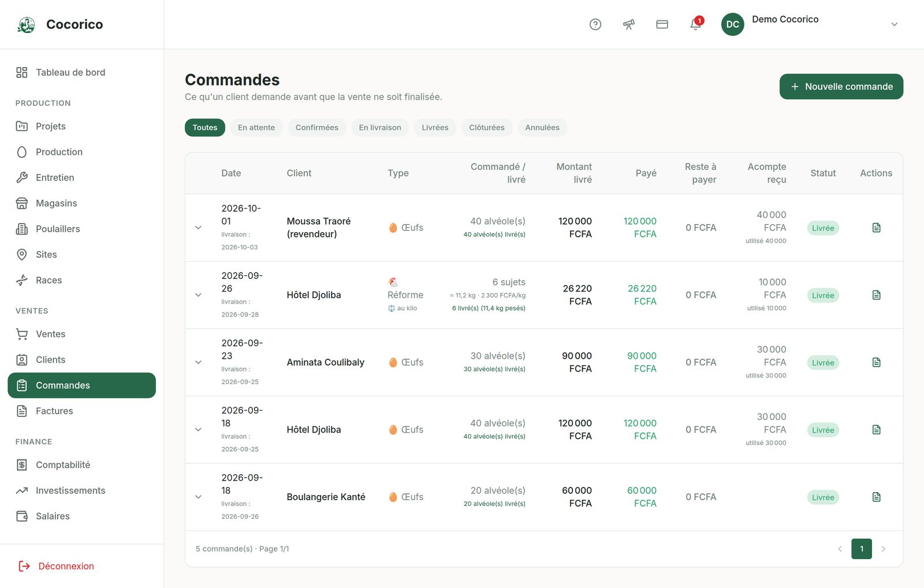Select the Toutes filter tab
The width and height of the screenshot is (924, 588).
pos(205,128)
